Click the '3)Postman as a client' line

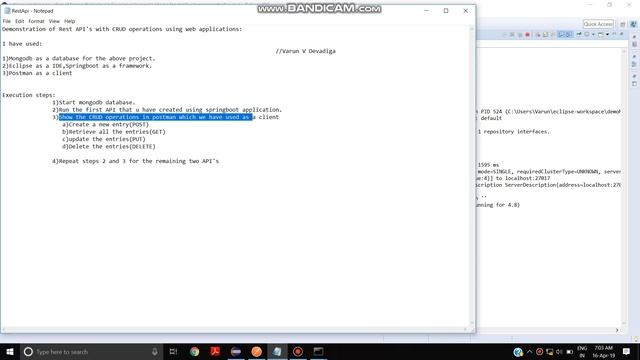click(37, 73)
